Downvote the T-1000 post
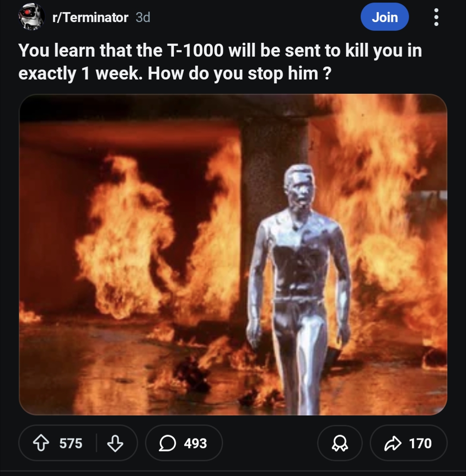Image resolution: width=466 pixels, height=476 pixels. [x=114, y=443]
